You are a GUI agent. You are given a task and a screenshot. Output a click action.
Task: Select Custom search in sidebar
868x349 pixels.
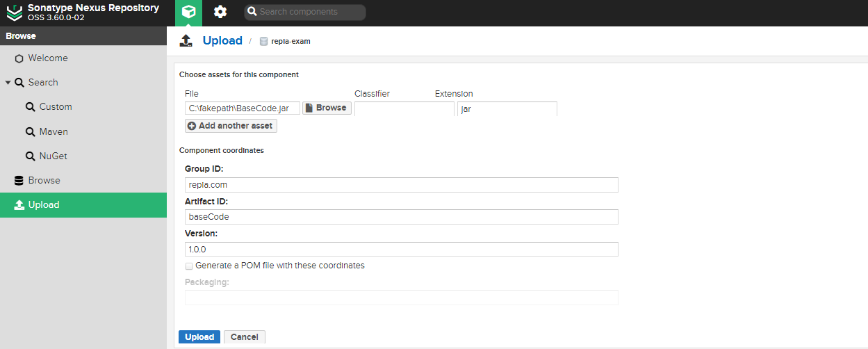click(55, 107)
